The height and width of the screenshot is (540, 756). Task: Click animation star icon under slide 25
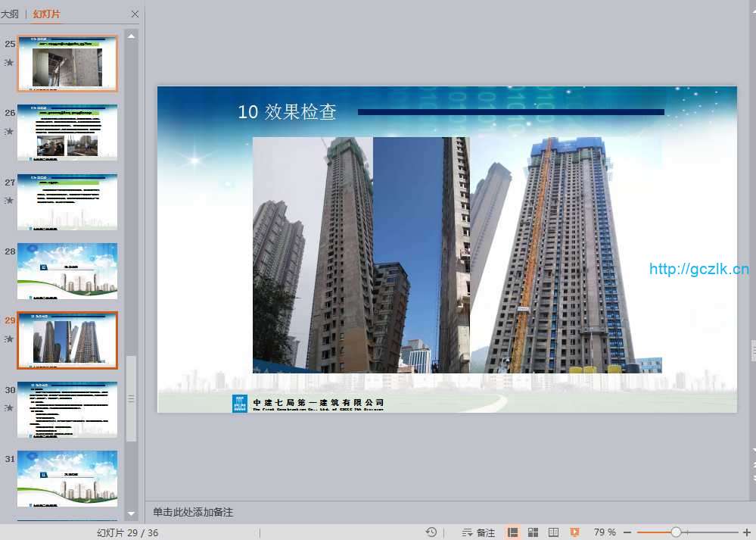tap(10, 62)
